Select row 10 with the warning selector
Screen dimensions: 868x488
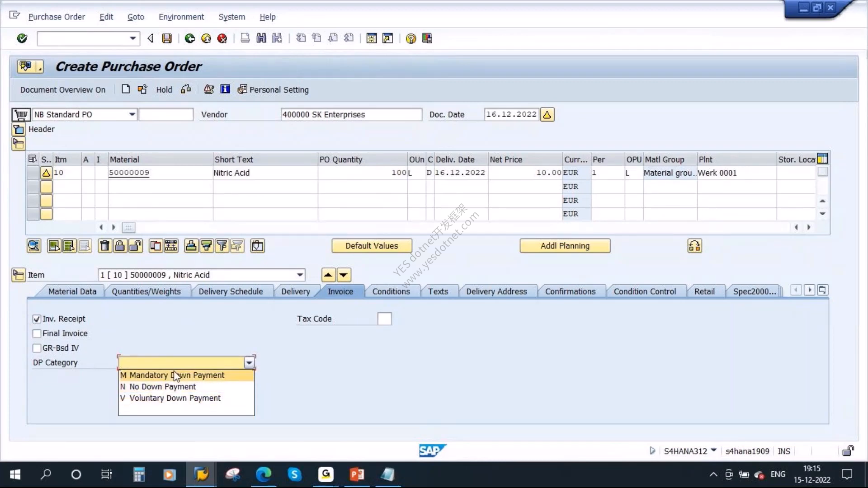coord(46,173)
